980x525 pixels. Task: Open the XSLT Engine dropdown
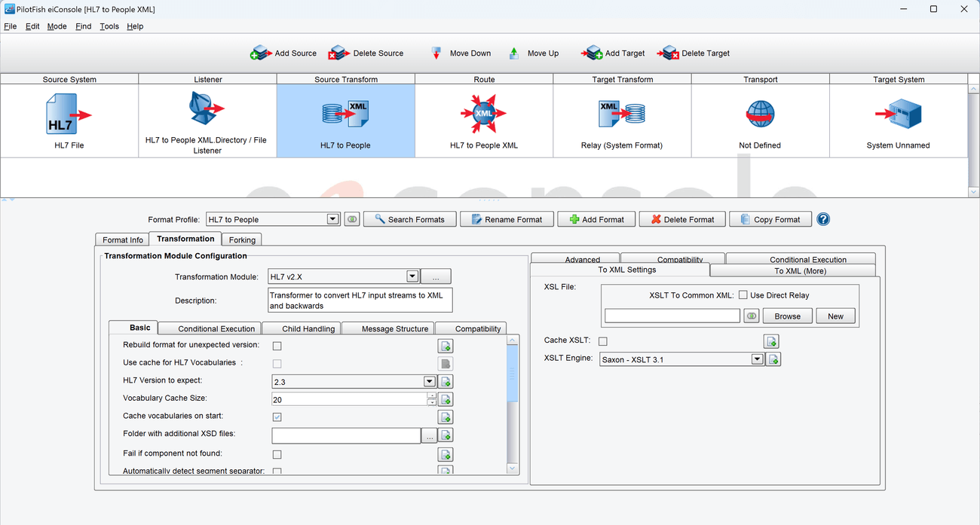tap(757, 360)
